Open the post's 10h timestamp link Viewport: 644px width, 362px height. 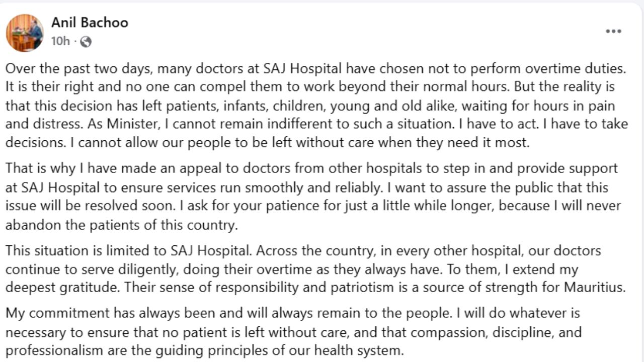point(60,41)
